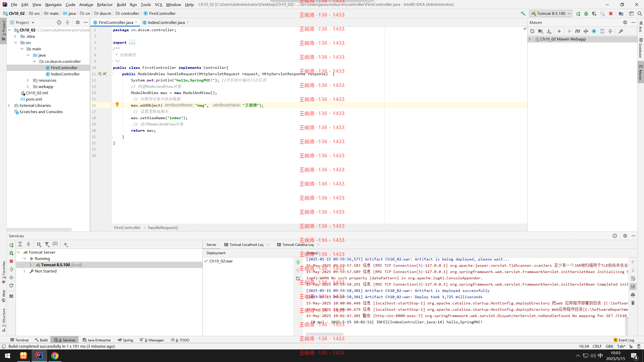Expand Ch10_02 Maven Webapp node

click(x=530, y=39)
